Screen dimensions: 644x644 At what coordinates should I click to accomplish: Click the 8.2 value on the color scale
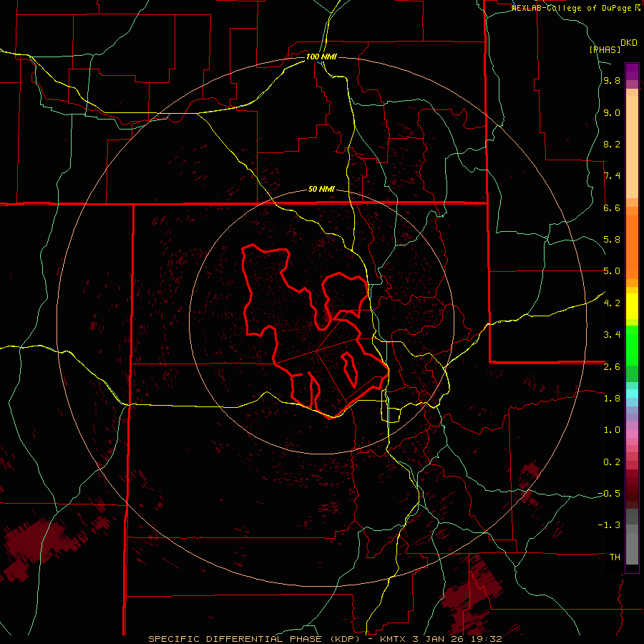(x=612, y=144)
